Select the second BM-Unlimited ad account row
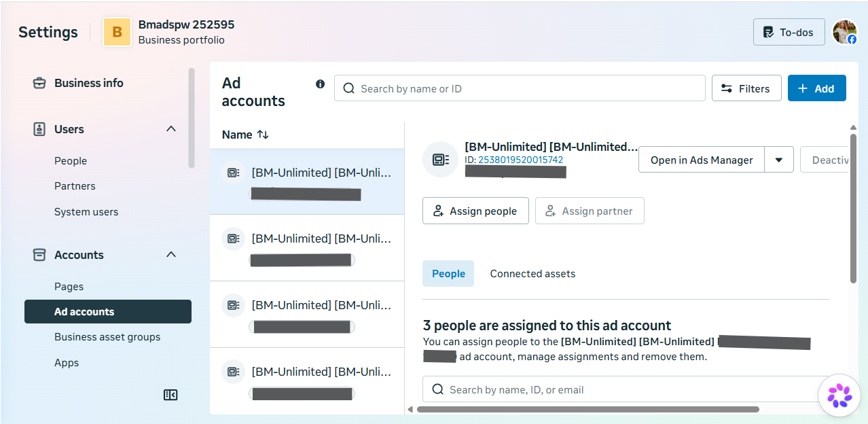The image size is (868, 424). [307, 248]
